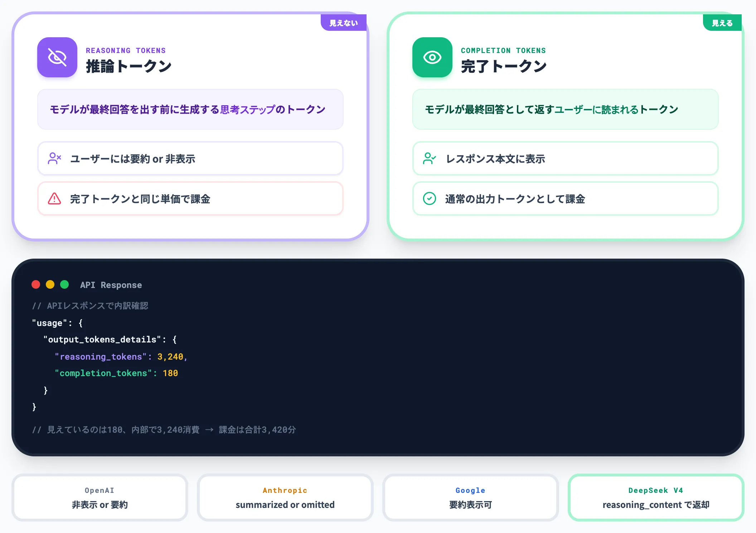
Task: Click the 3,240 value
Action: tap(170, 356)
